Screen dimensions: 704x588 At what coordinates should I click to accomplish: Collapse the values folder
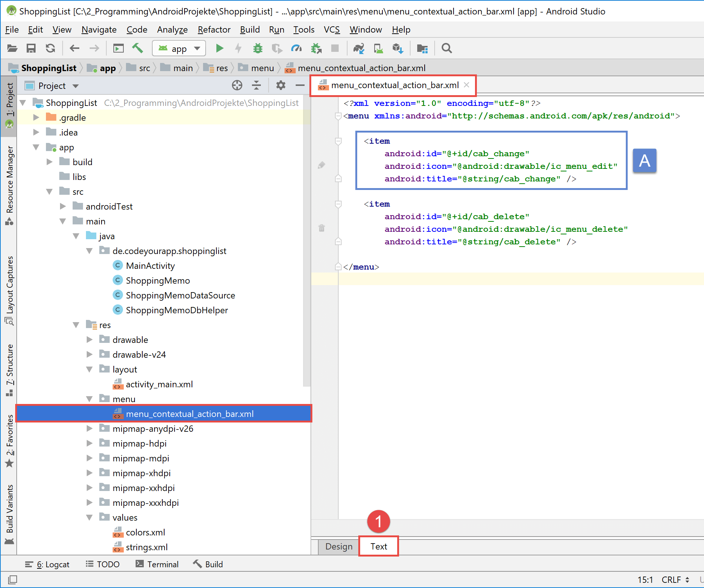89,517
